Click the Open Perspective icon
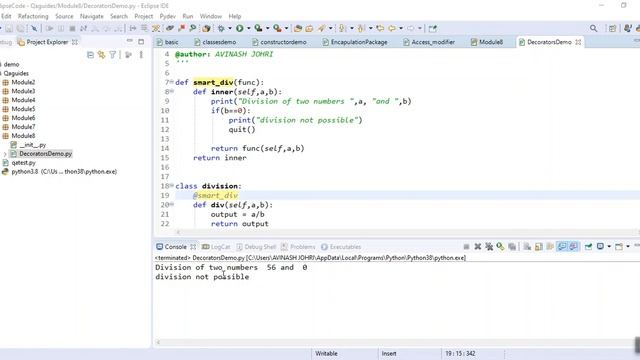This screenshot has height=360, width=640. click(612, 28)
